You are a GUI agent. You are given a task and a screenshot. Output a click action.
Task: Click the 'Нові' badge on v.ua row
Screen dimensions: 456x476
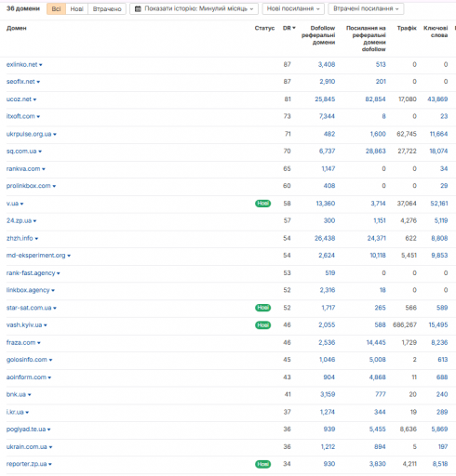tap(262, 204)
